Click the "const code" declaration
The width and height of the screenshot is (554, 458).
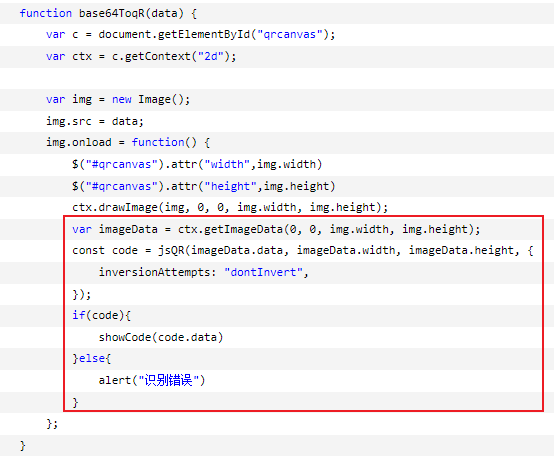pos(105,251)
